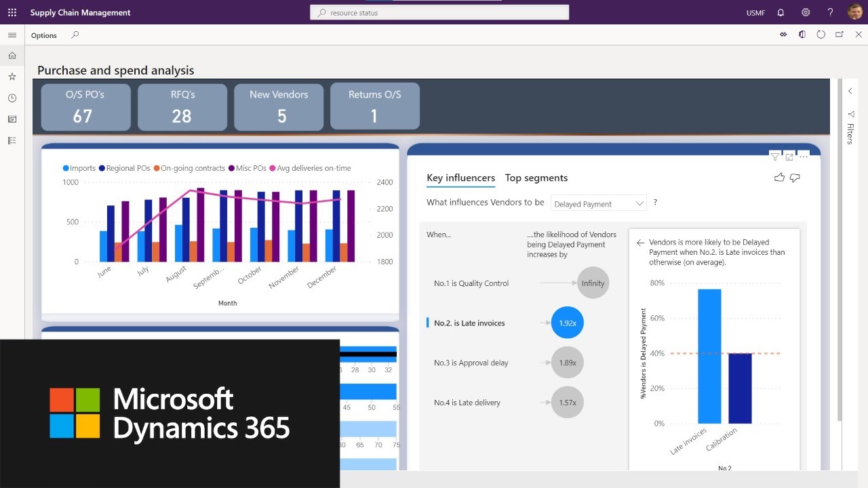Open the Delayed Payment dropdown
This screenshot has height=488, width=868.
598,203
